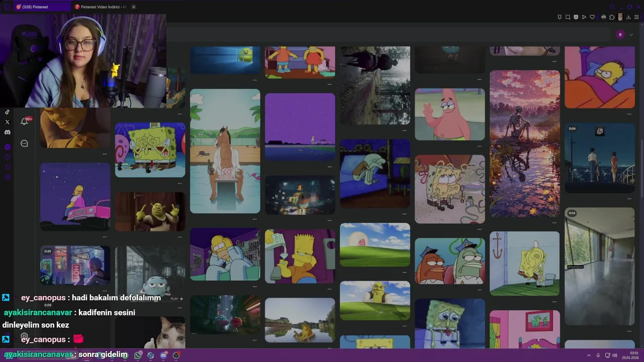The image size is (644, 362).
Task: Switch to the Pinterest Video İndirici tab
Action: [x=100, y=7]
